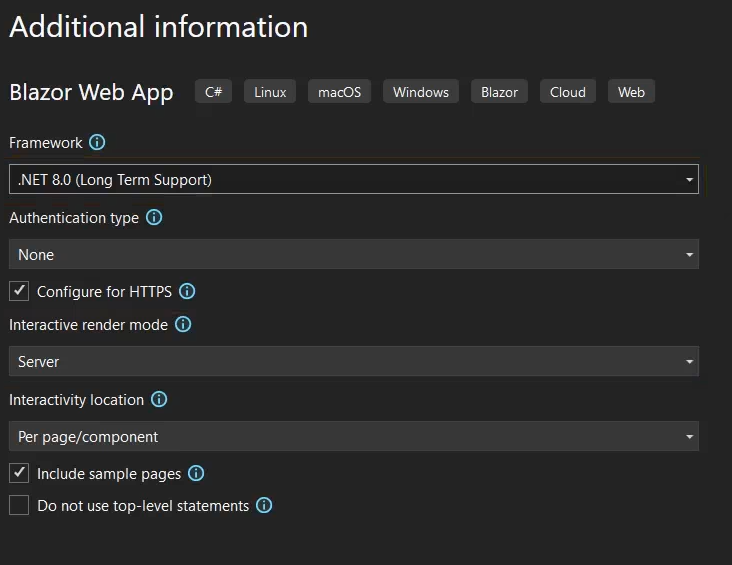Click the Include sample pages info icon

point(196,473)
